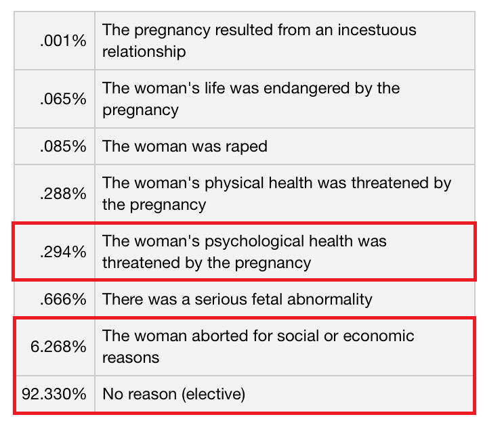Image resolution: width=504 pixels, height=440 pixels.
Task: Select the psychological health threatened row text
Action: click(x=245, y=252)
